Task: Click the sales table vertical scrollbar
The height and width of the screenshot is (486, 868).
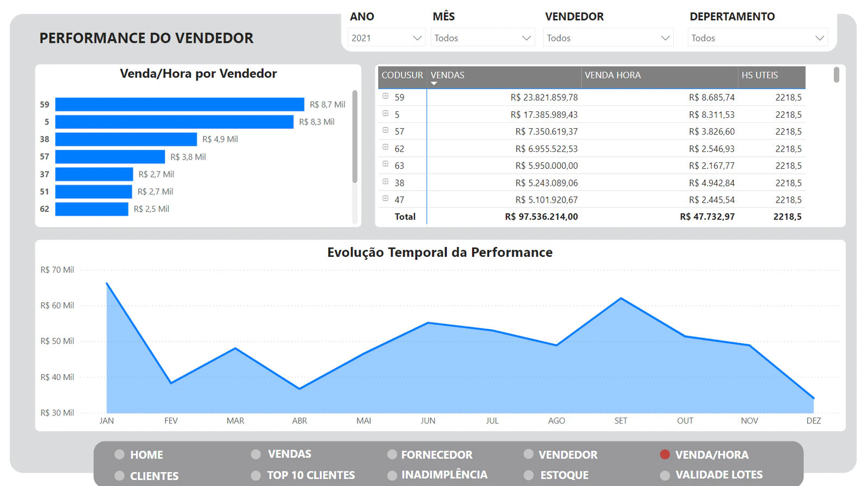Action: [x=837, y=75]
